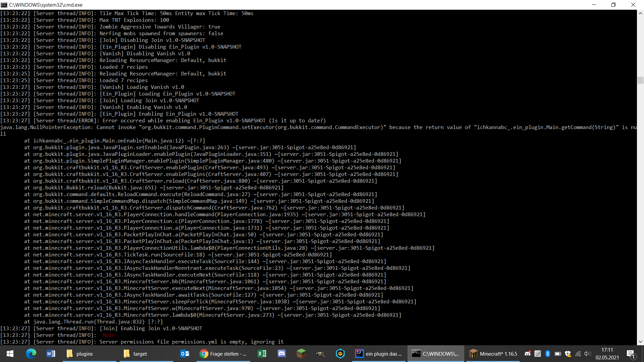Launch Microsoft Edge from the taskbar
Viewport: 644px width, 362px height.
point(31,354)
